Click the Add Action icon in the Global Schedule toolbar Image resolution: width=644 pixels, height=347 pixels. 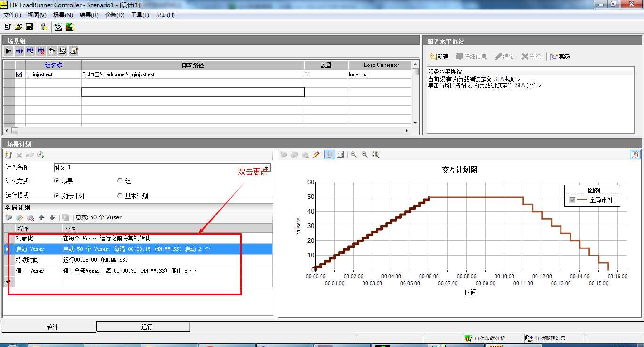click(x=8, y=217)
